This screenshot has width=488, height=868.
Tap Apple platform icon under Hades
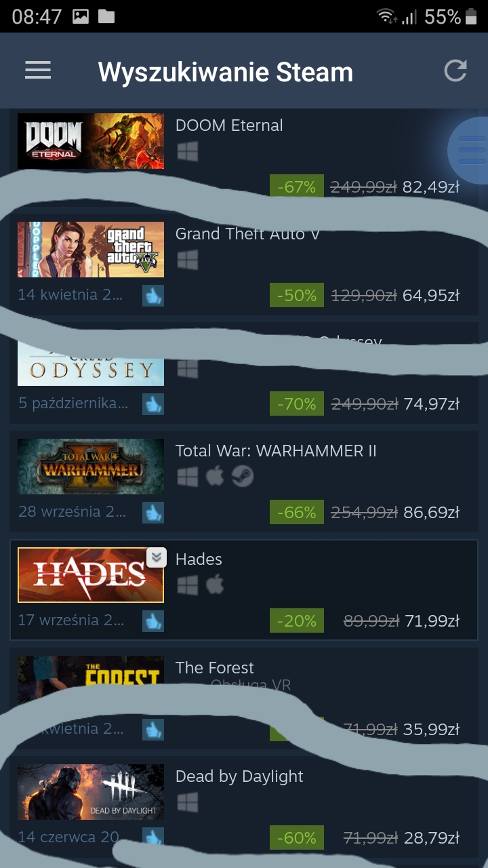215,585
